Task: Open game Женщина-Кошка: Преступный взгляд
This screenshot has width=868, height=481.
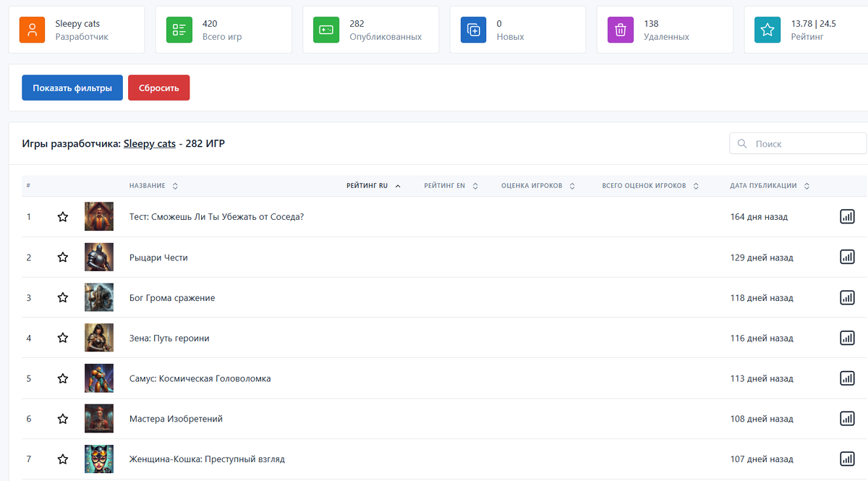Action: point(207,459)
